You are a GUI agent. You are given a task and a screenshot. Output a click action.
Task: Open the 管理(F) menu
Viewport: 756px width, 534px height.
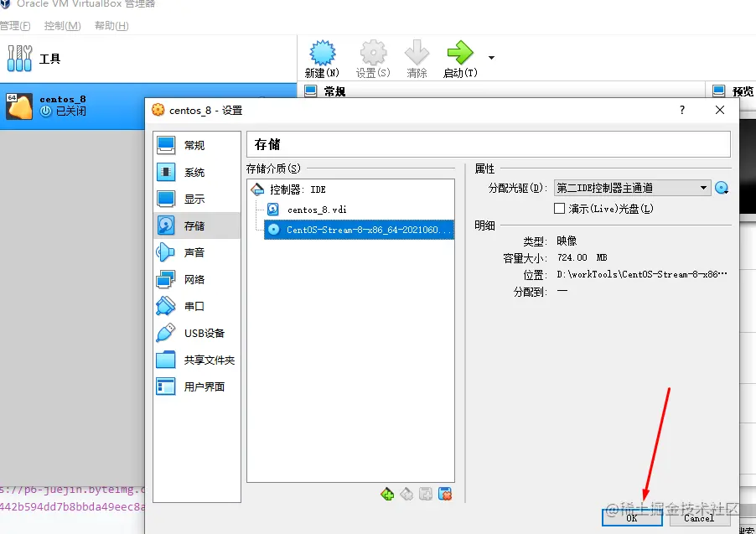[x=15, y=25]
